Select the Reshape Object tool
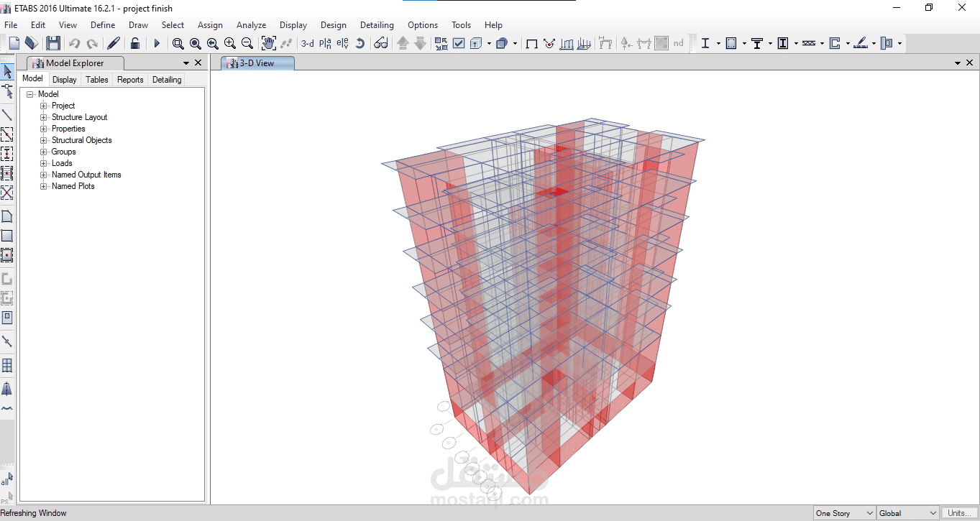The height and width of the screenshot is (521, 980). click(x=7, y=91)
